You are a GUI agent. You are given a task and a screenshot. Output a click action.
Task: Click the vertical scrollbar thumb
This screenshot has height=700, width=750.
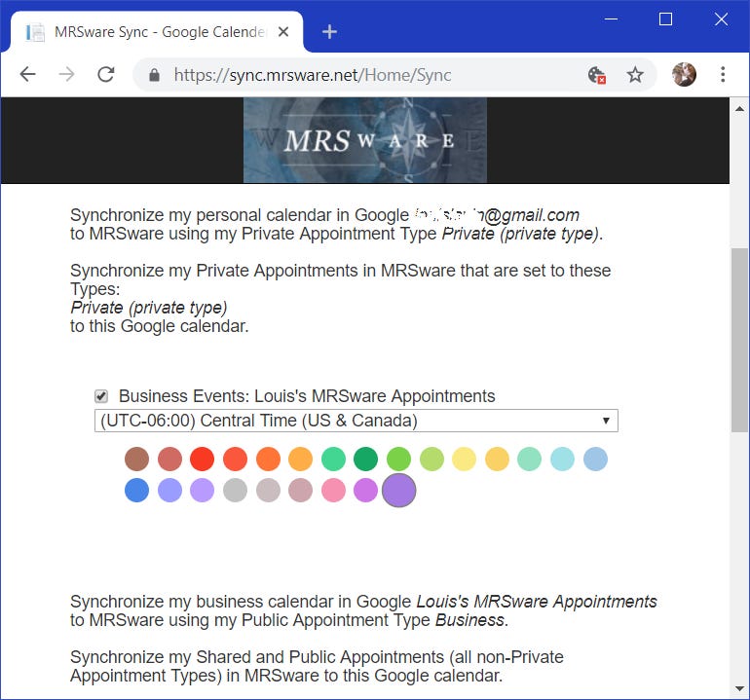739,340
